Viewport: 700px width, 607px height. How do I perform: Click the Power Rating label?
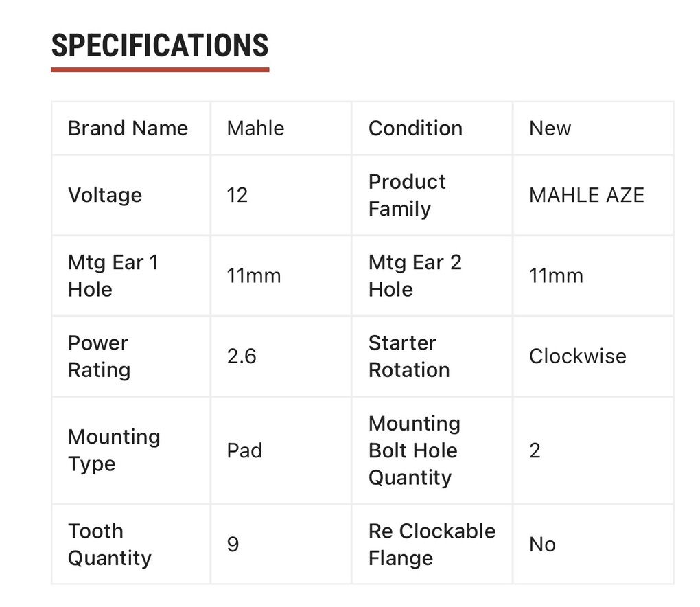click(99, 356)
